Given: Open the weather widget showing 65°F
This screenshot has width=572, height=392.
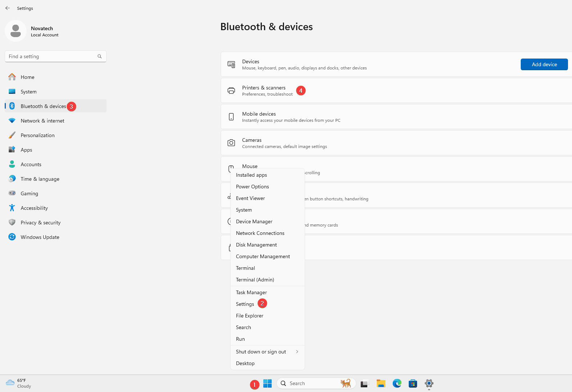Looking at the screenshot, I should tap(19, 383).
